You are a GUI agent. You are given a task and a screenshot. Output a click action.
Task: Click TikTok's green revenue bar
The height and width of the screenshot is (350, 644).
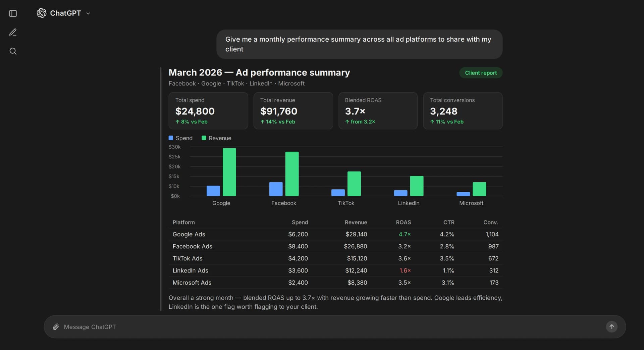354,184
